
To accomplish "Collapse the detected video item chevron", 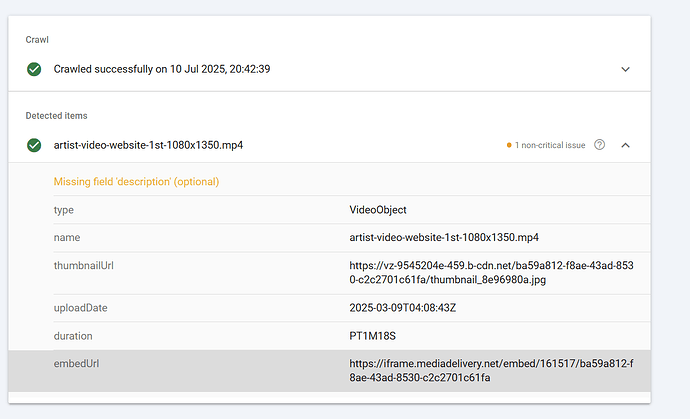I will pos(626,145).
